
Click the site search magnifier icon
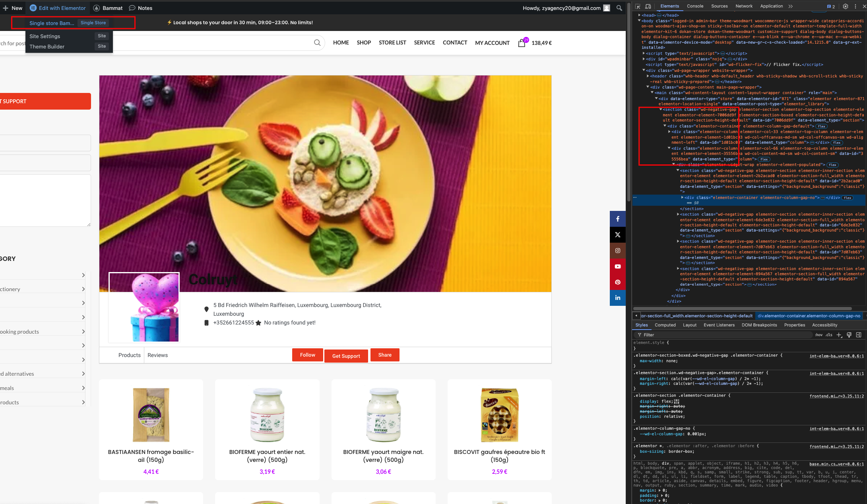pyautogui.click(x=317, y=42)
